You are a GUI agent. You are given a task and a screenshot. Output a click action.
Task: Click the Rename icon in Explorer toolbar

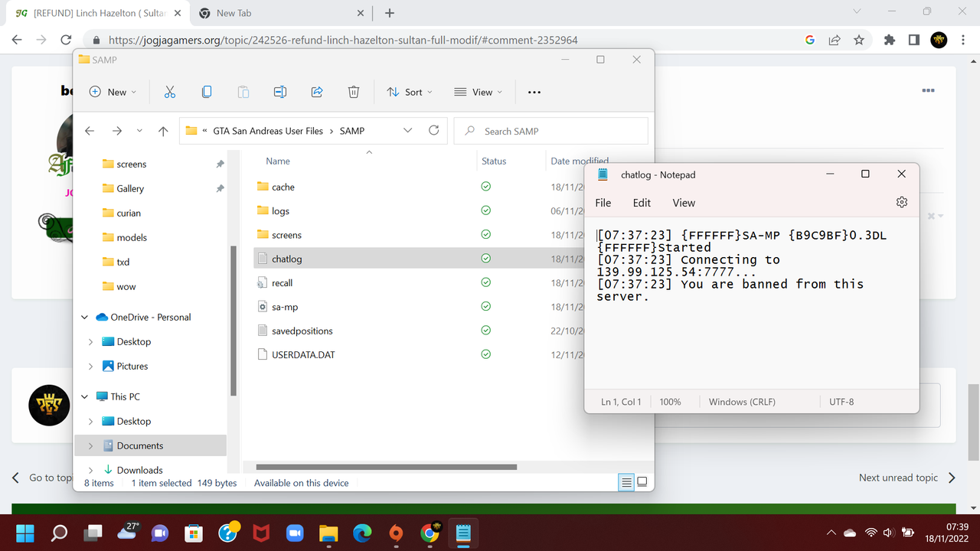(280, 92)
